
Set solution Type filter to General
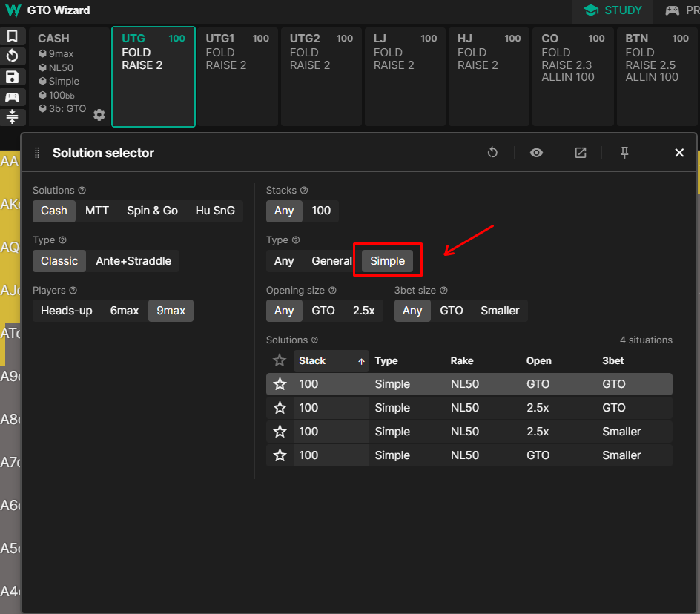[331, 261]
